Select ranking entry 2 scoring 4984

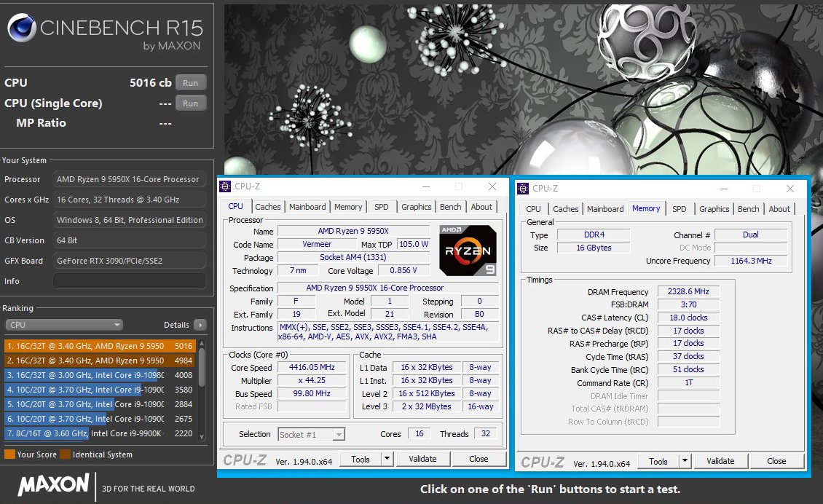[100, 361]
